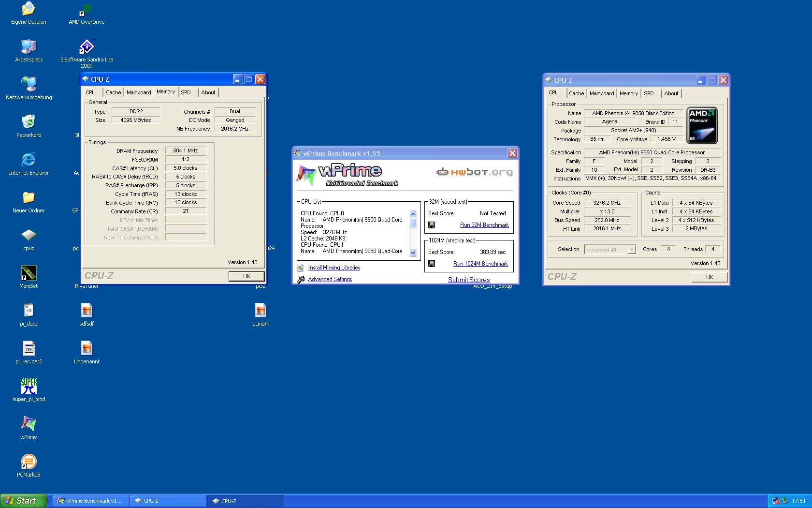Close the wPrime Benchmark window

point(512,153)
